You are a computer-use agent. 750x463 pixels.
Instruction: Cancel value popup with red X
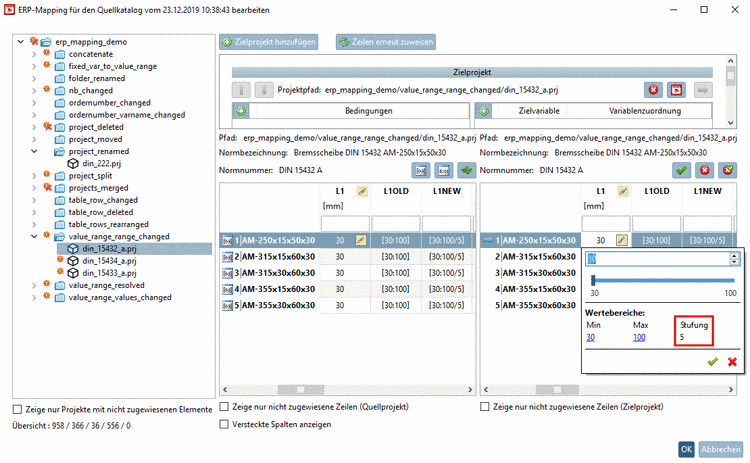coord(732,362)
